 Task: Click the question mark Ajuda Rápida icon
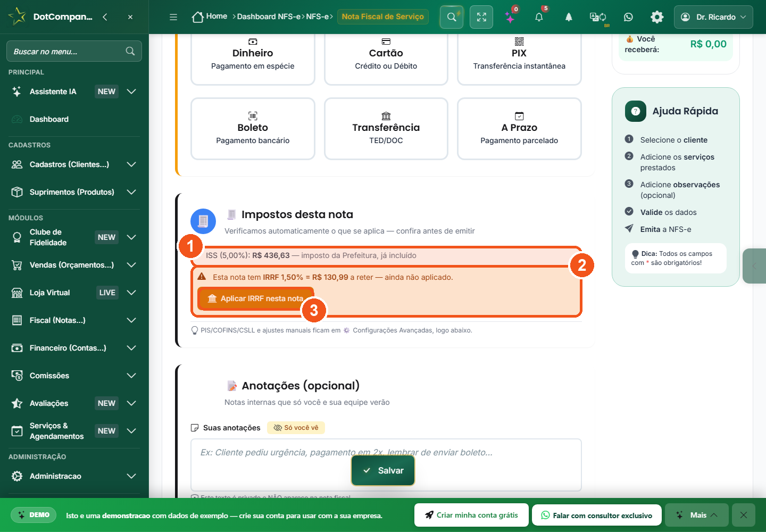tap(635, 111)
